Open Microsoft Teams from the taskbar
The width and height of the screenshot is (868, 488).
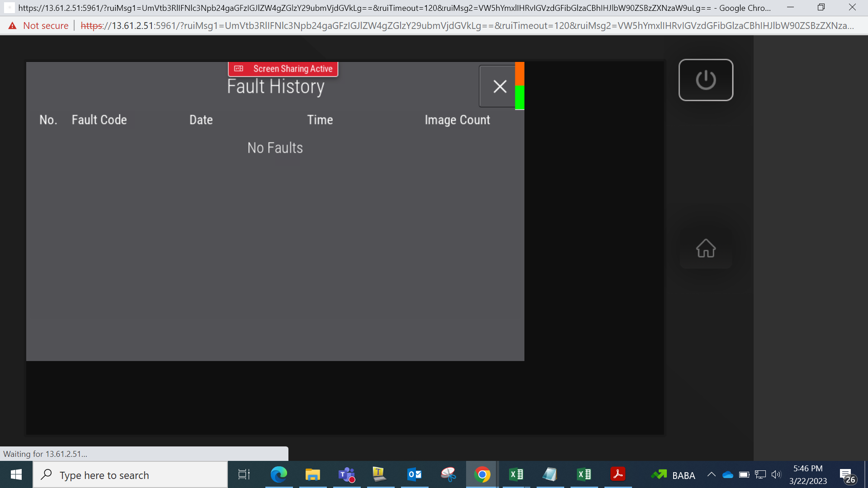[x=347, y=474]
